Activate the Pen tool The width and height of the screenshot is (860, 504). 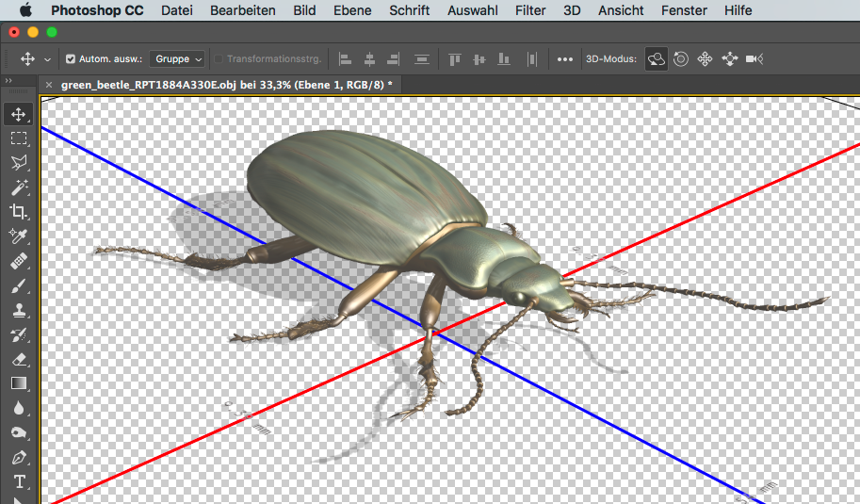[18, 458]
